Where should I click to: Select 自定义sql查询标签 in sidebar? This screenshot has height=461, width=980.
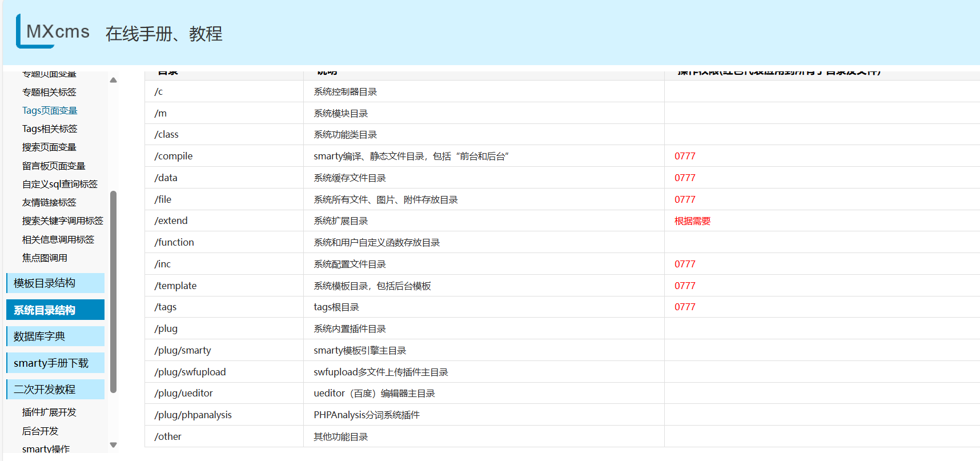pos(60,184)
